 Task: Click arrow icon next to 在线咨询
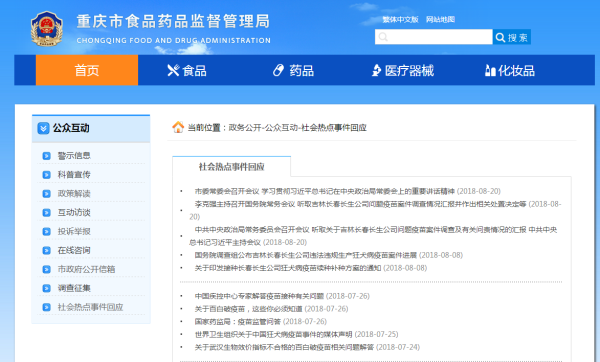(46, 250)
